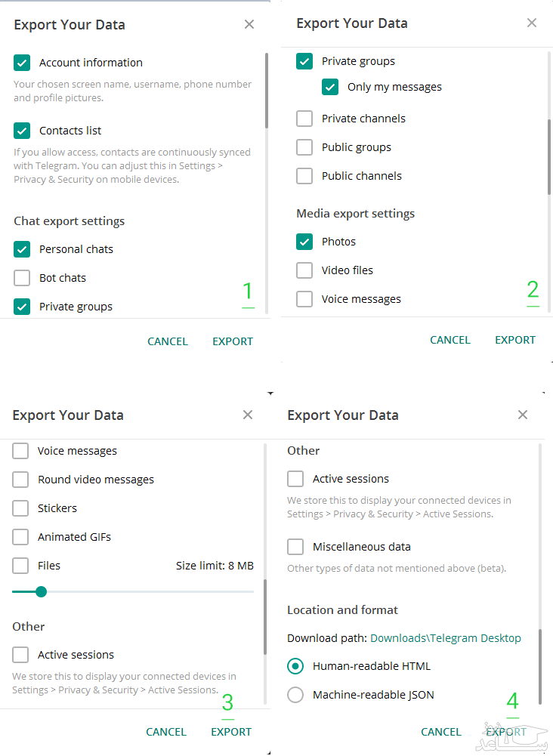Tick the Animated GIFs checkbox
This screenshot has width=553, height=756.
click(x=20, y=537)
